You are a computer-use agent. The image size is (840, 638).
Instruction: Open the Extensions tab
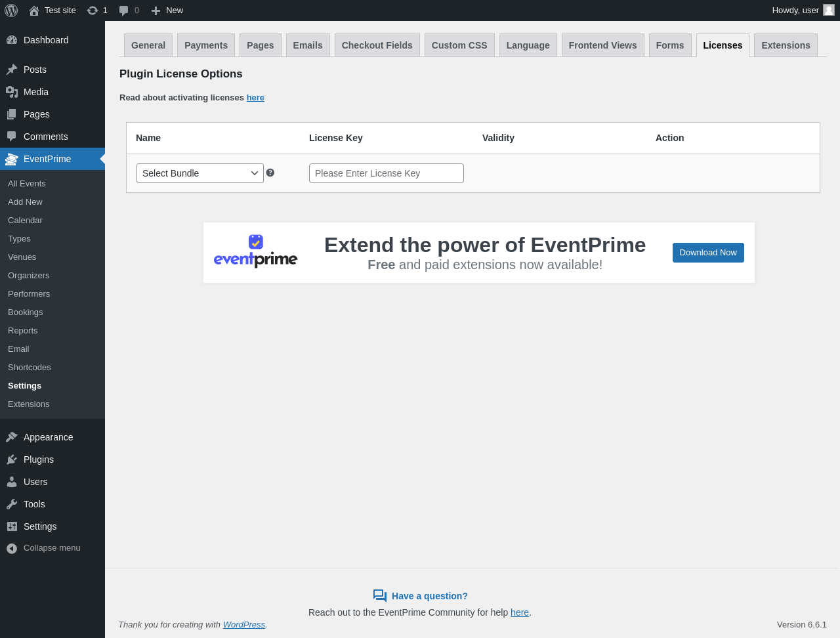click(786, 45)
